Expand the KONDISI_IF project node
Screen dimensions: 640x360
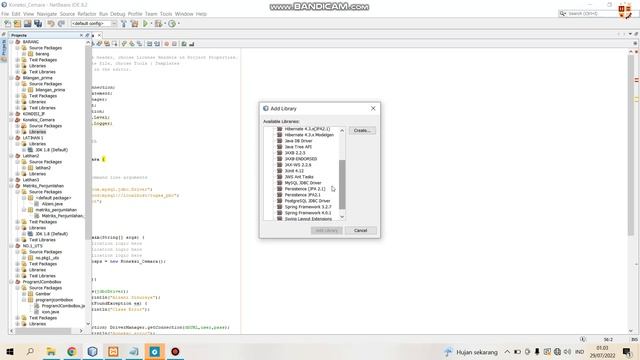(x=11, y=114)
